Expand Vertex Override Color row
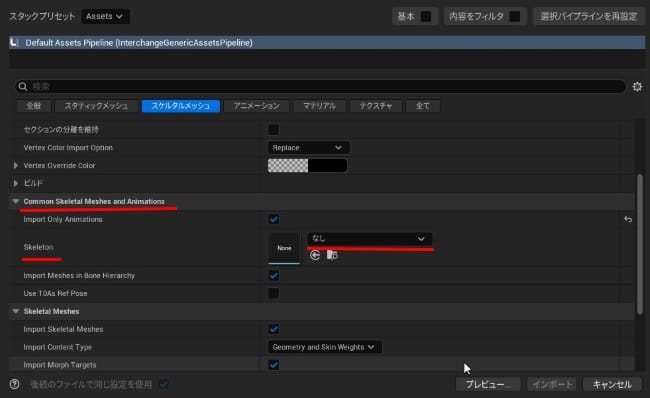The image size is (650, 398). tap(16, 165)
